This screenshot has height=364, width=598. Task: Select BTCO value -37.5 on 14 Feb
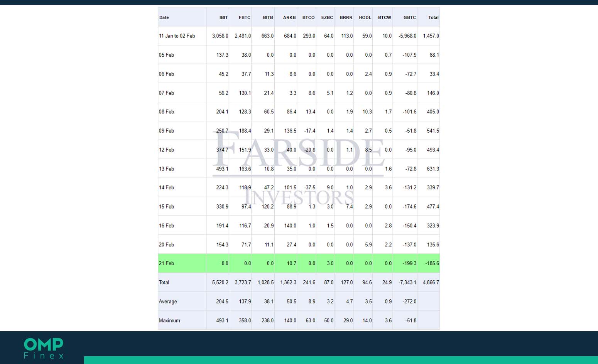click(309, 187)
